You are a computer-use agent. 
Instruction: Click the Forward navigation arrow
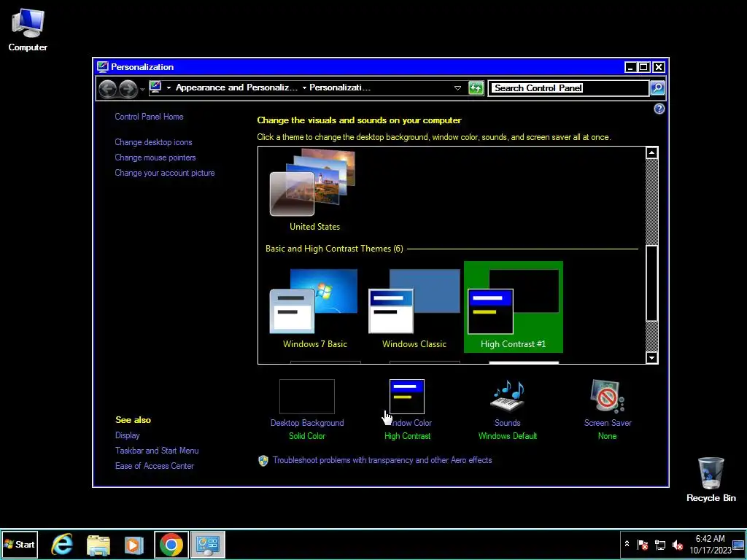[128, 88]
